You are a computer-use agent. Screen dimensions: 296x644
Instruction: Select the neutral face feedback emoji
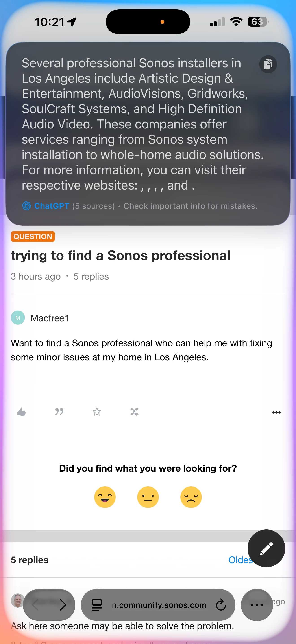tap(148, 497)
